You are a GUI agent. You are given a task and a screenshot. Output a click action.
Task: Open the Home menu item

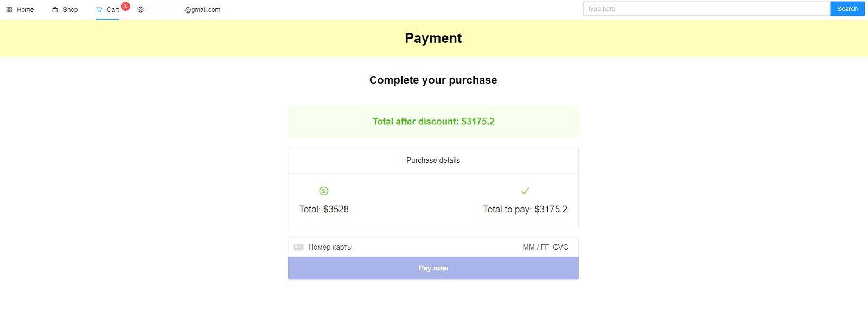coord(24,9)
